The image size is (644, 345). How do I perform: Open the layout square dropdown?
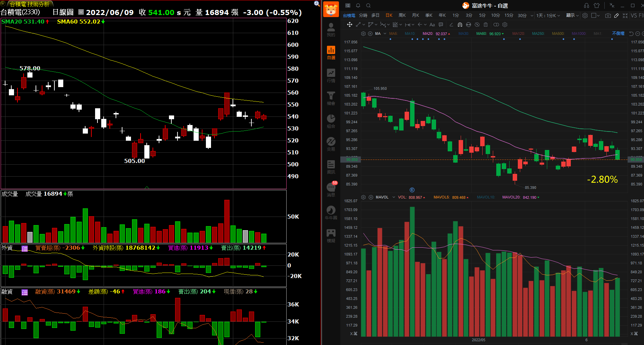pos(595,15)
